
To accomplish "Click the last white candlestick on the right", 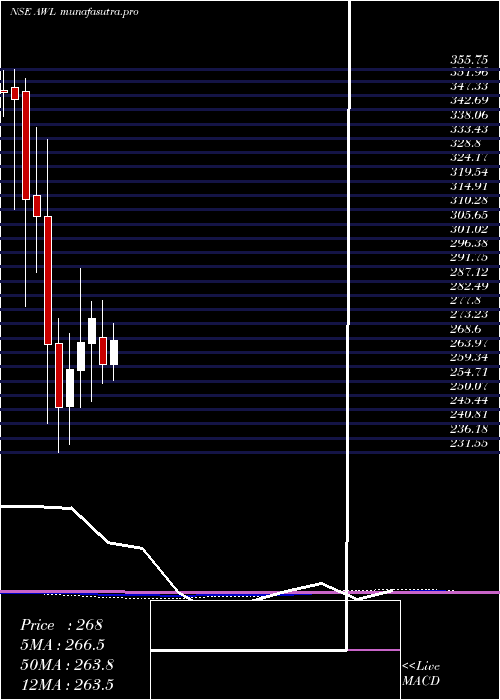I will tap(114, 353).
